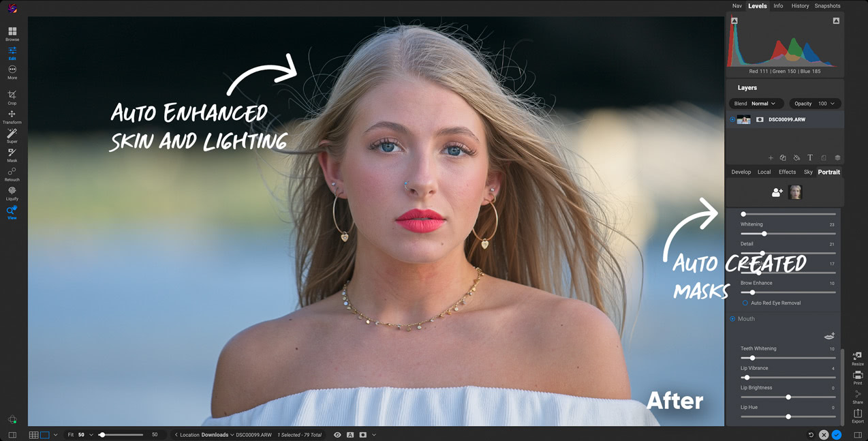Select the Super Select tool

point(12,136)
